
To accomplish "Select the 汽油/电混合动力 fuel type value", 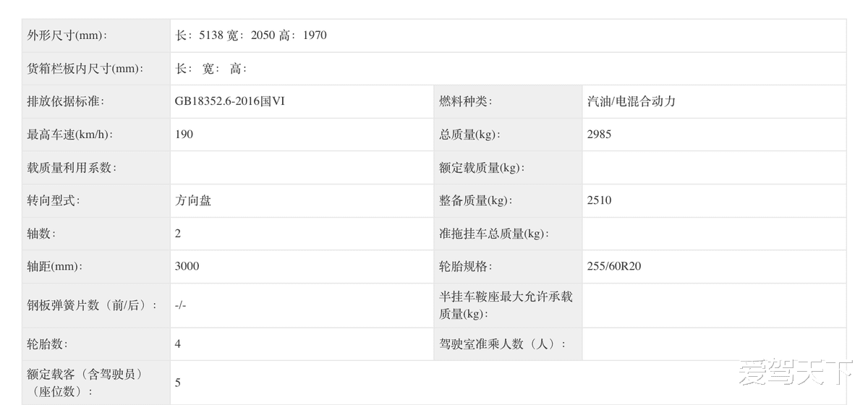I will [631, 102].
